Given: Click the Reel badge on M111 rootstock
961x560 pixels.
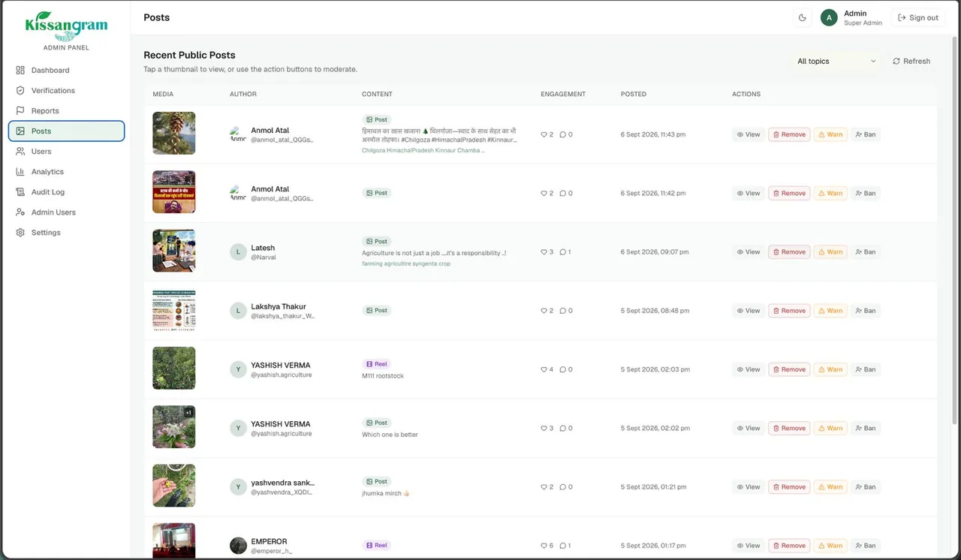Looking at the screenshot, I should (377, 364).
